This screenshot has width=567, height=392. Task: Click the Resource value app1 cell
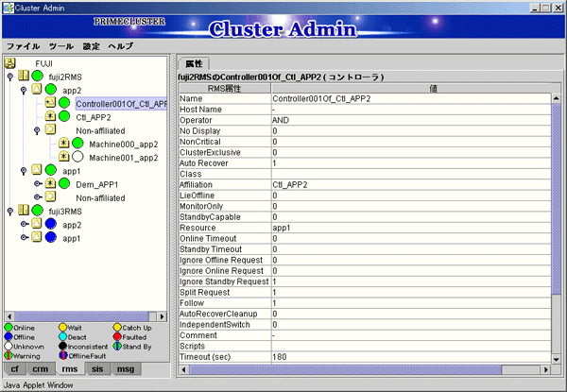click(411, 228)
